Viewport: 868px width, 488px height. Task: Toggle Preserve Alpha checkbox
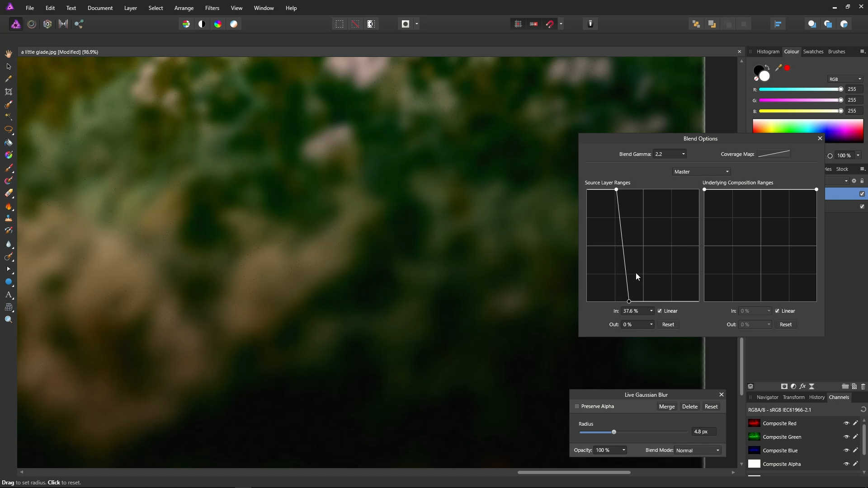577,406
